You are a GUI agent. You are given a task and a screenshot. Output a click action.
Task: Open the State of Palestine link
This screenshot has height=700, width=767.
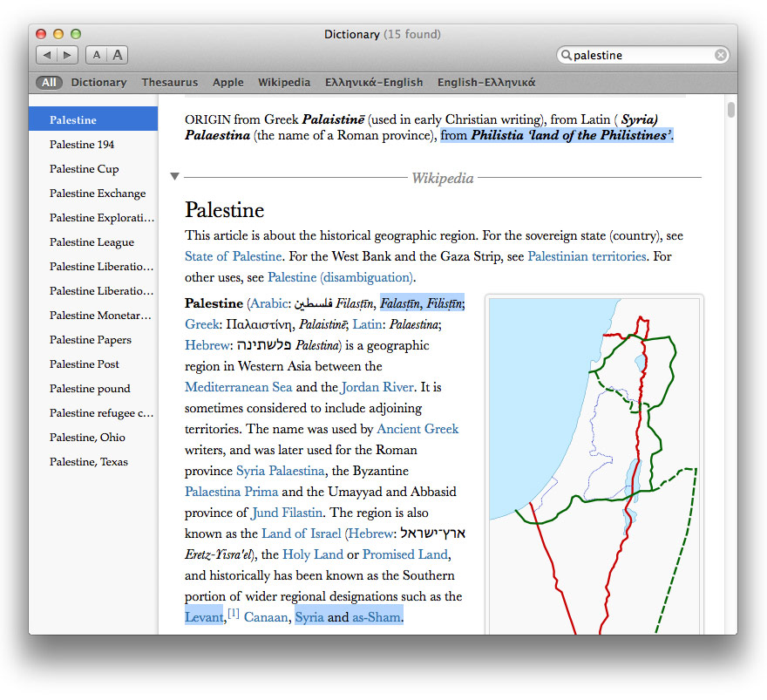tap(233, 256)
